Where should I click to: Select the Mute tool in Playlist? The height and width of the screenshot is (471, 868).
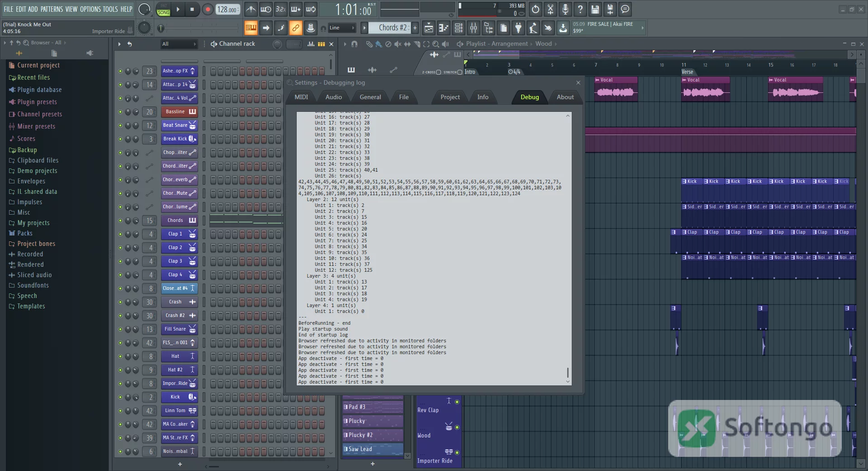point(397,44)
